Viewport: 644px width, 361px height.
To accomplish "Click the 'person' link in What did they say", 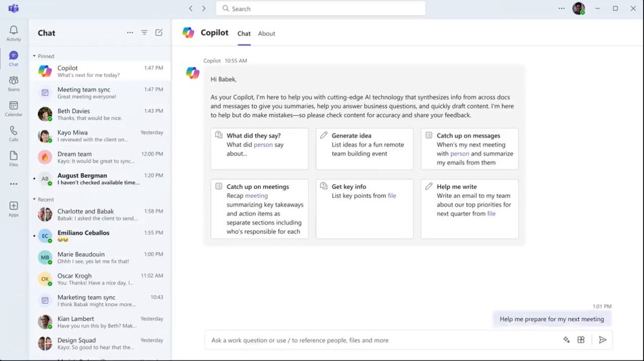I will 263,145.
